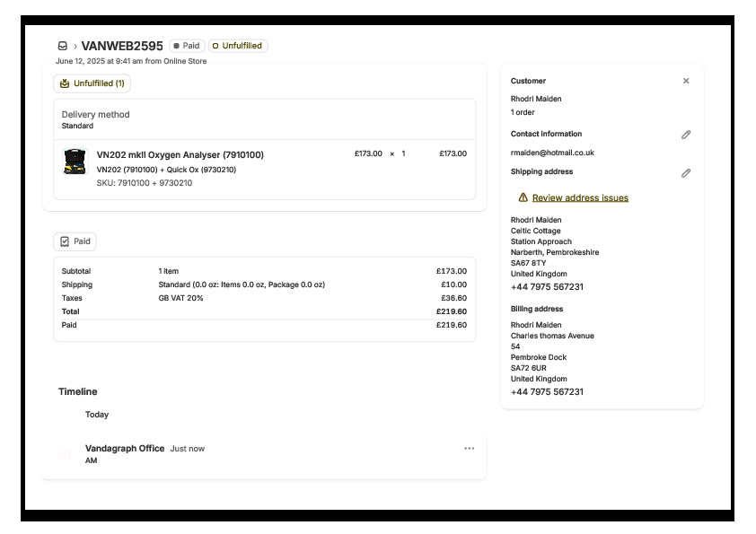Click the Paid receipt icon in payment card

[x=65, y=241]
